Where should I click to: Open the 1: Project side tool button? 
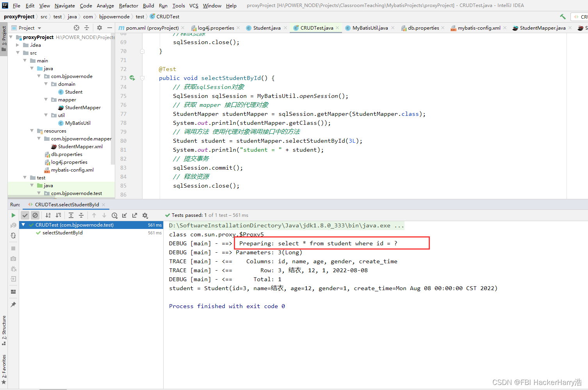4,39
